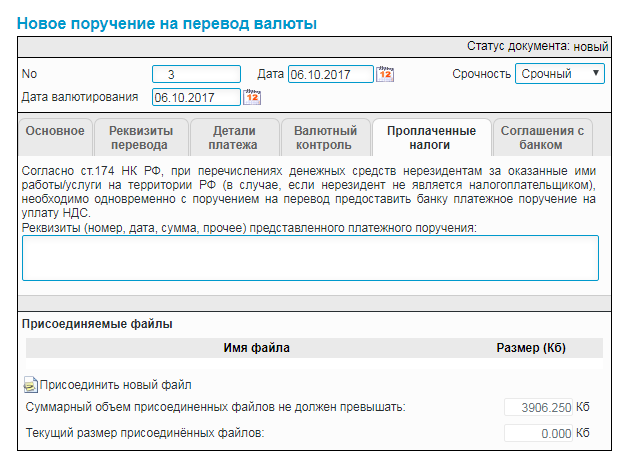Click the document status новый text
This screenshot has height=462, width=630.
tap(591, 46)
